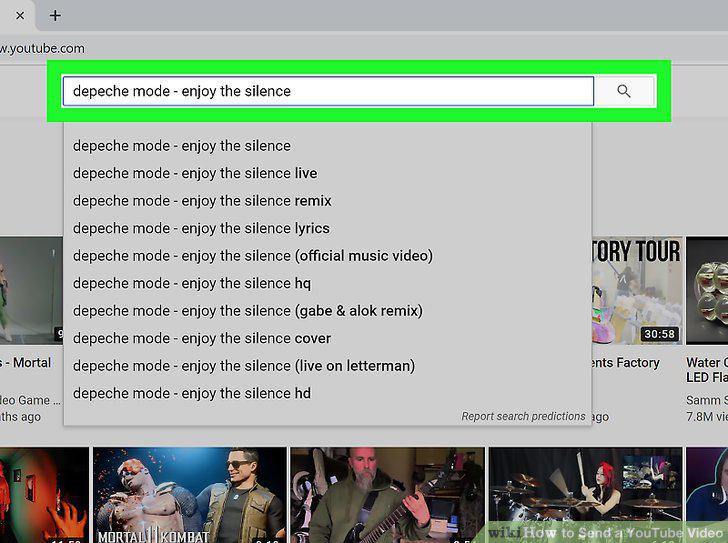Focus the YouTube search input field
The height and width of the screenshot is (543, 728).
[328, 91]
